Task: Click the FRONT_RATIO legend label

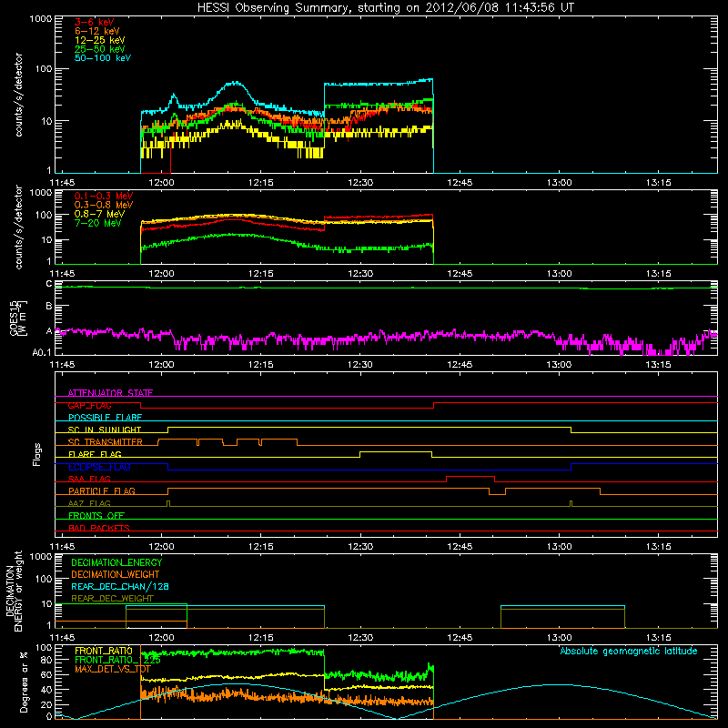Action: point(104,651)
